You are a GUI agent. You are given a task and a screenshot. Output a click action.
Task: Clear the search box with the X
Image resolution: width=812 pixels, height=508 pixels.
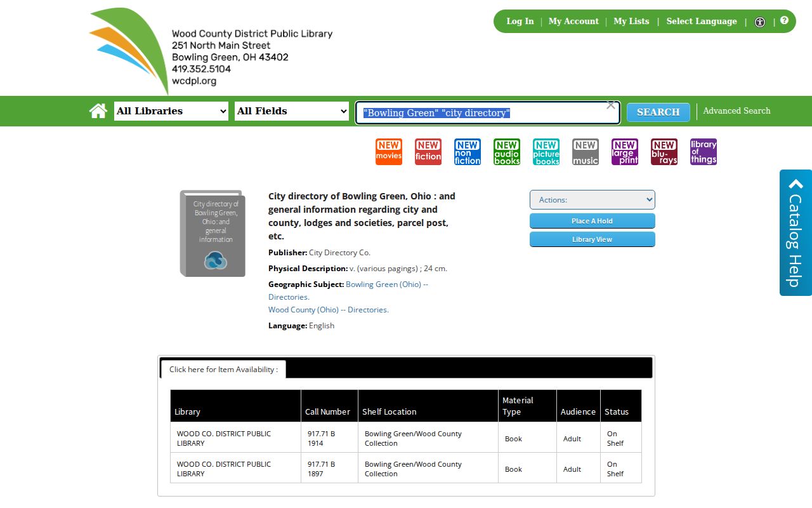(x=611, y=105)
